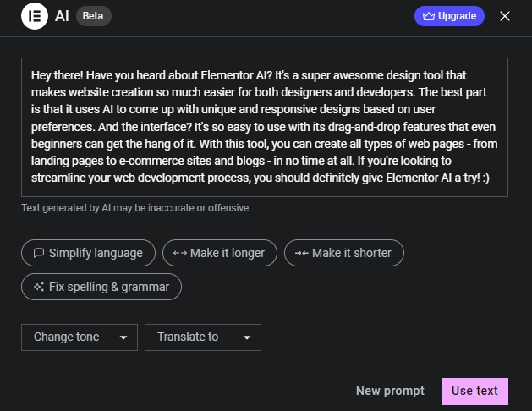Click inside the generated text area
Image resolution: width=532 pixels, height=411 pixels.
(x=265, y=127)
